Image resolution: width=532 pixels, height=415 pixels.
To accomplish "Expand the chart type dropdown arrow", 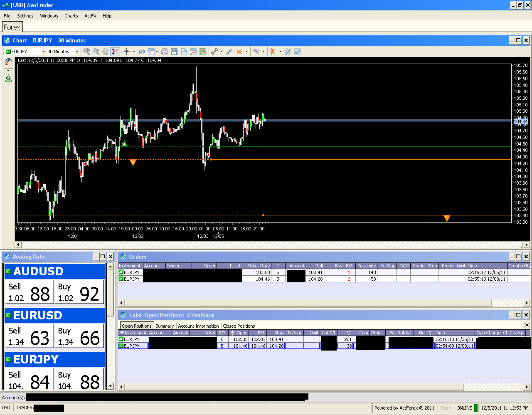I will click(x=280, y=52).
